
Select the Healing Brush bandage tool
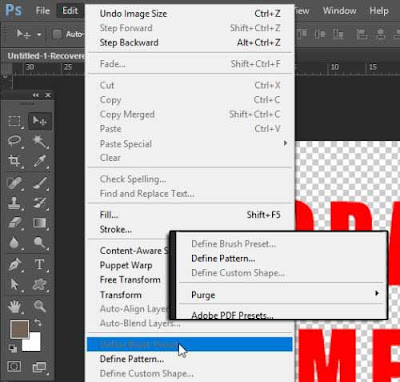pos(14,183)
